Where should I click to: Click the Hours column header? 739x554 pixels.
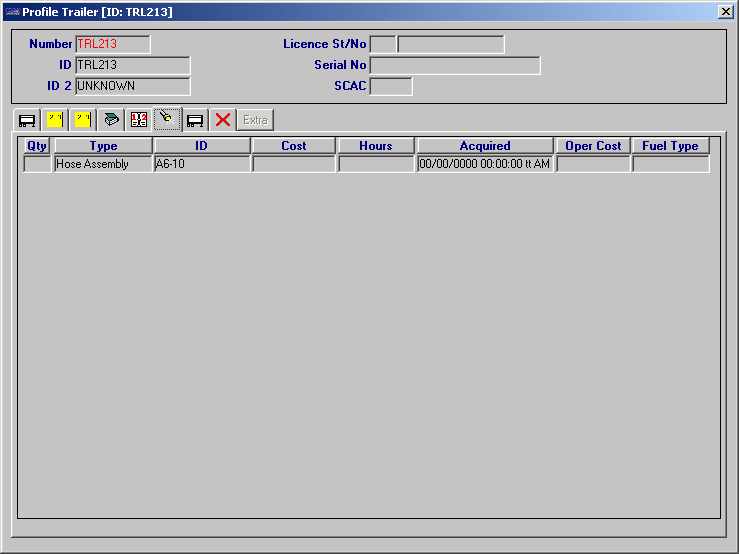point(376,146)
